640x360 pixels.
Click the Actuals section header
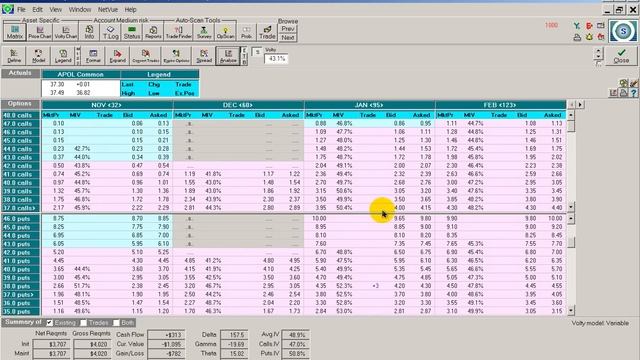(20, 73)
